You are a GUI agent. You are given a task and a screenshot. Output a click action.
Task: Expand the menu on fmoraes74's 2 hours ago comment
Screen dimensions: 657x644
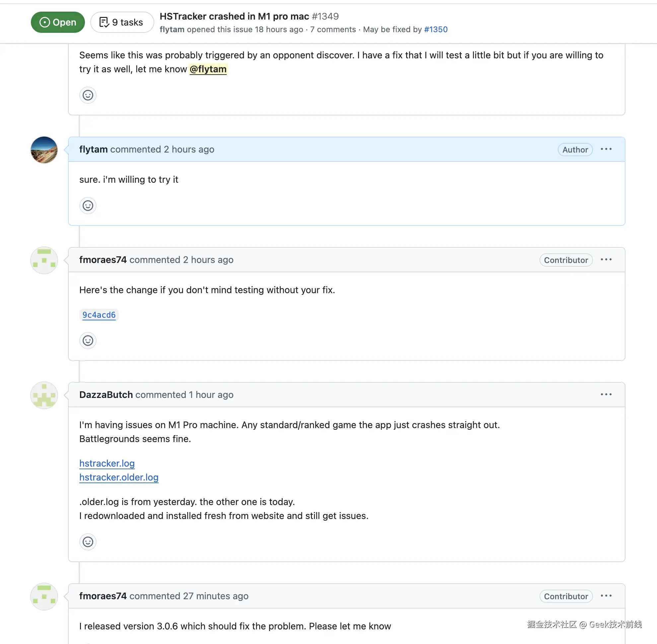[606, 260]
